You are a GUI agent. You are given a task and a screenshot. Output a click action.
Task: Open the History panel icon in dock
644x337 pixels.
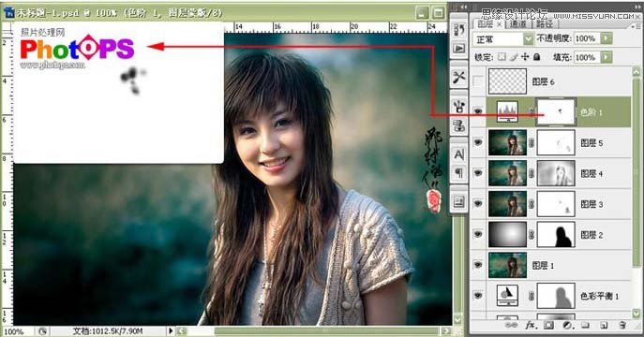(458, 29)
